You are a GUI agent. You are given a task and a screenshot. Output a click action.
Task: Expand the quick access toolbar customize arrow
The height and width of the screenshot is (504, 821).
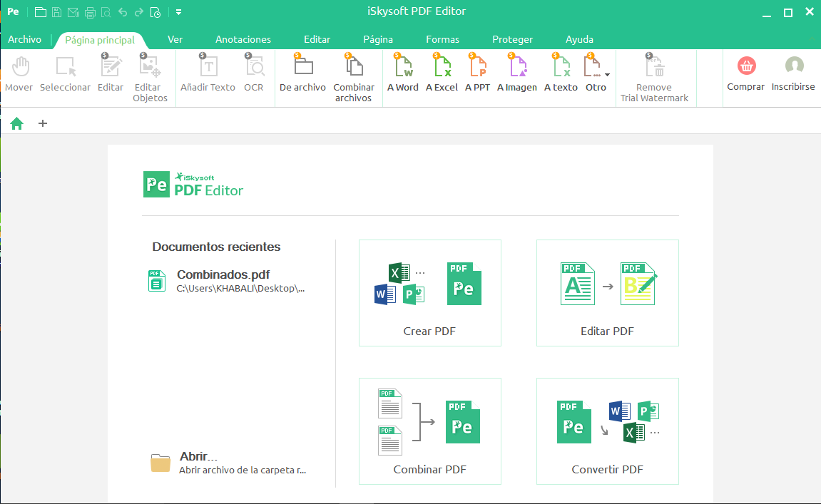(x=178, y=12)
